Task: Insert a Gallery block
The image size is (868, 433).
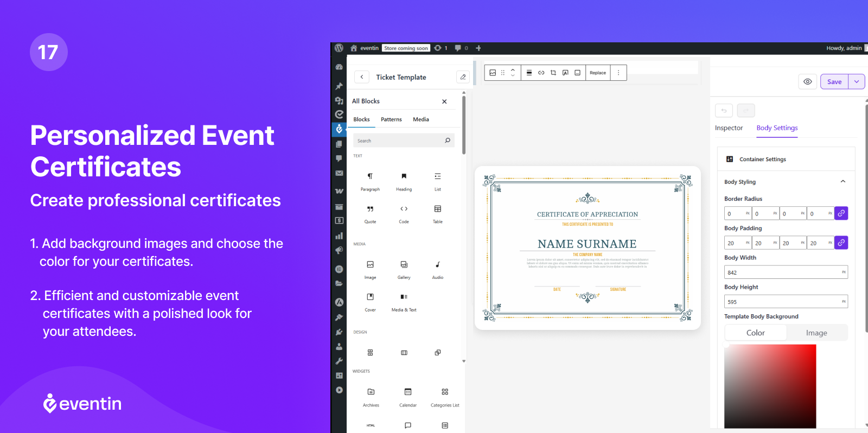Action: tap(404, 270)
